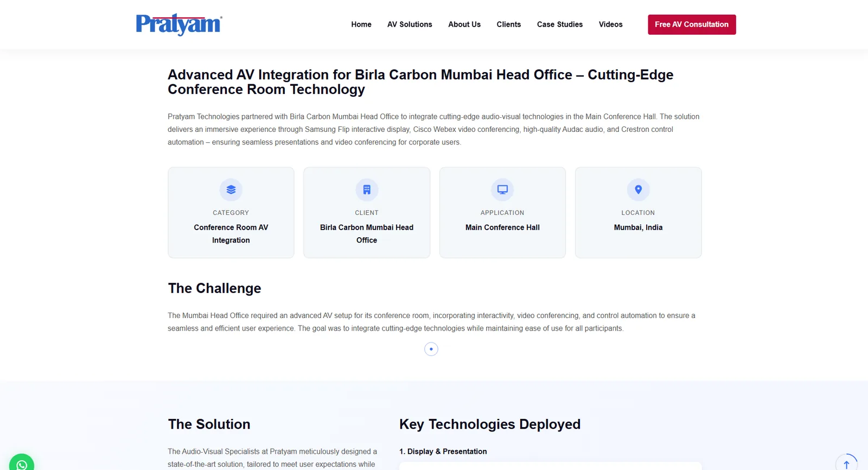This screenshot has width=868, height=470.
Task: Click the Category layers icon
Action: 231,190
